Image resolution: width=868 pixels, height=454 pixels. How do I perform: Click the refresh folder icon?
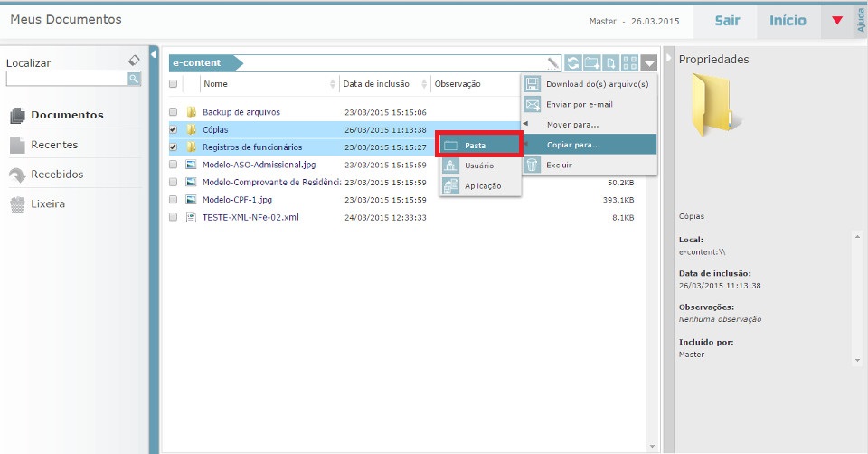(573, 63)
